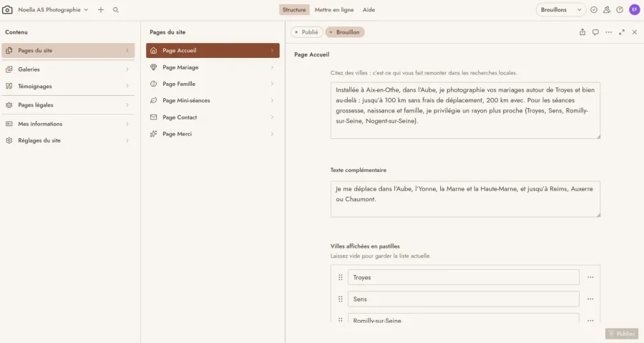
Task: Click the Témoignages quote icon
Action: point(9,86)
